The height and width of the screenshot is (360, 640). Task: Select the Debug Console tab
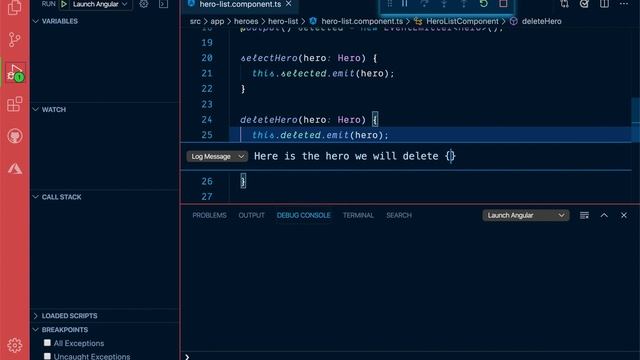[303, 215]
